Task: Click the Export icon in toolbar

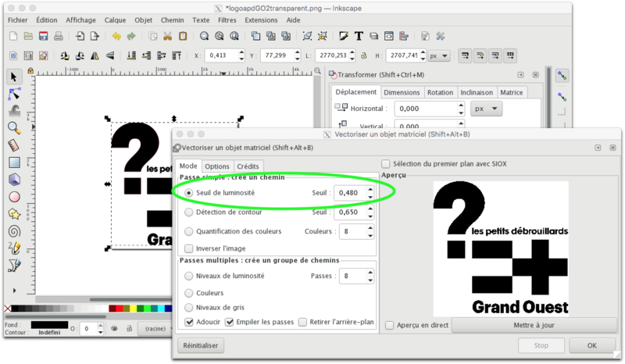Action: coord(95,36)
